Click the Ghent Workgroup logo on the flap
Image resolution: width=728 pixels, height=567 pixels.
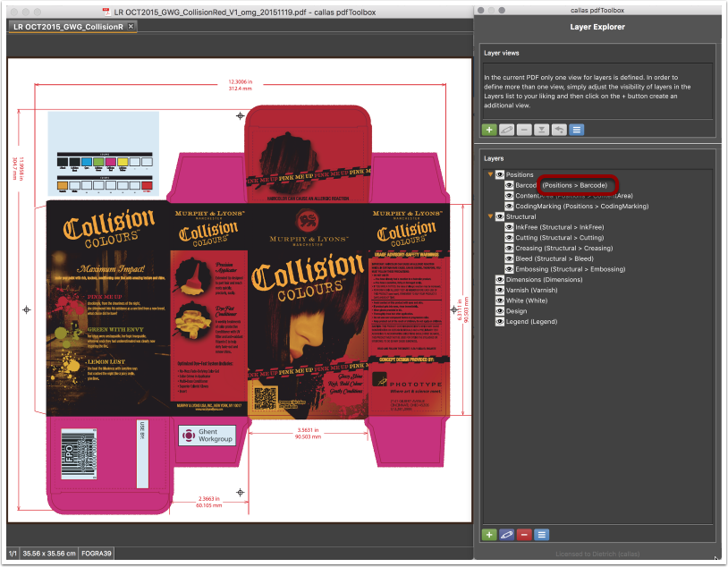tap(207, 436)
